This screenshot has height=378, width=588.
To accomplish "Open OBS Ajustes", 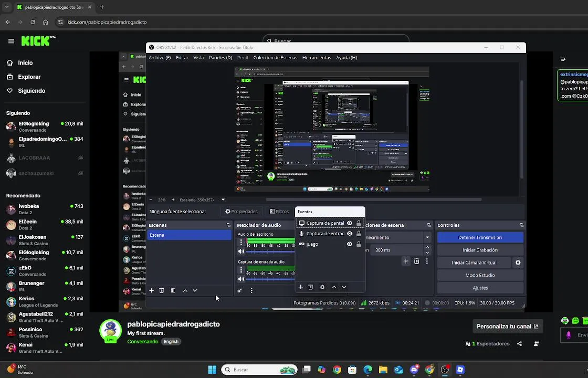I will [480, 288].
